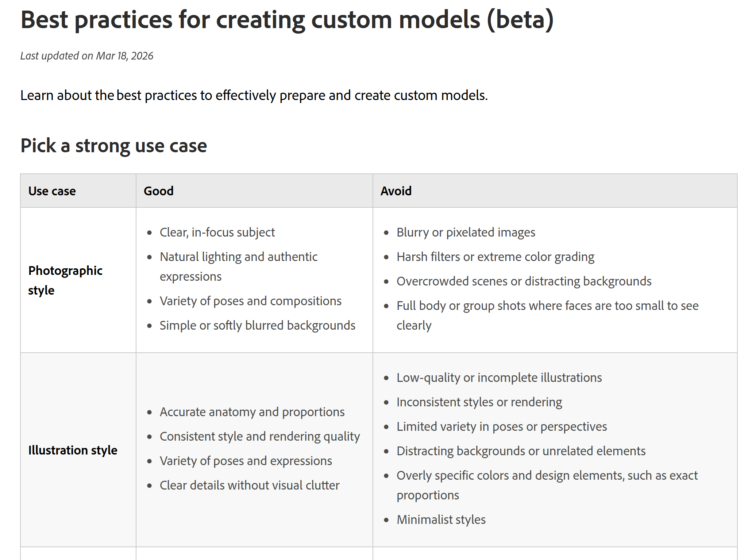The image size is (756, 560).
Task: Click 'Low-quality or incomplete illustrations' bullet
Action: coord(499,377)
